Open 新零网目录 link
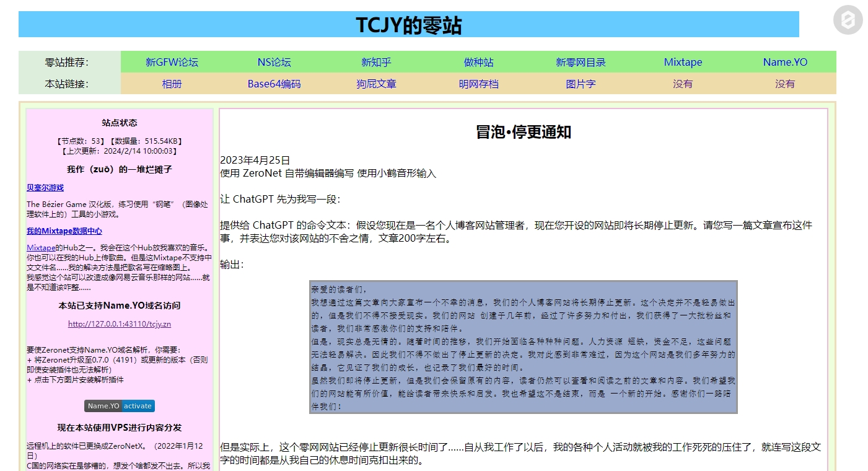This screenshot has width=868, height=471. 581,62
